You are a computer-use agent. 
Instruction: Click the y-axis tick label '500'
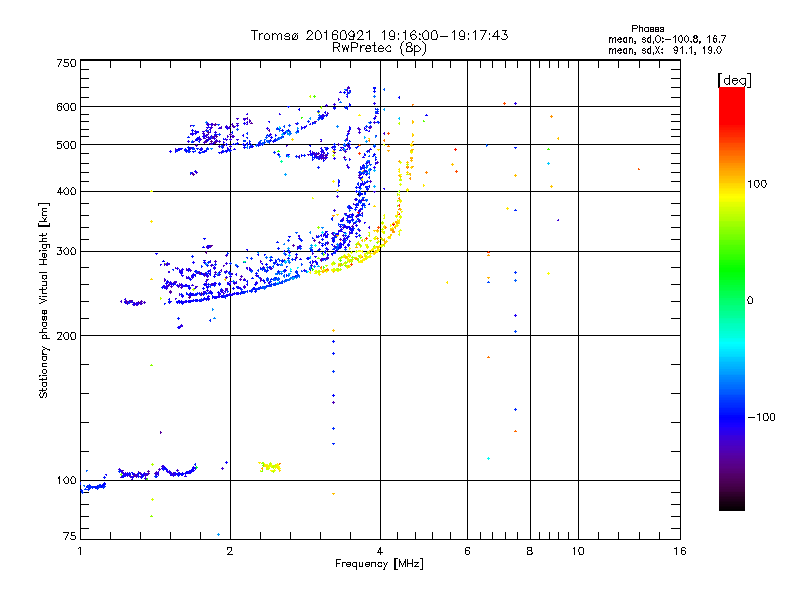click(66, 145)
